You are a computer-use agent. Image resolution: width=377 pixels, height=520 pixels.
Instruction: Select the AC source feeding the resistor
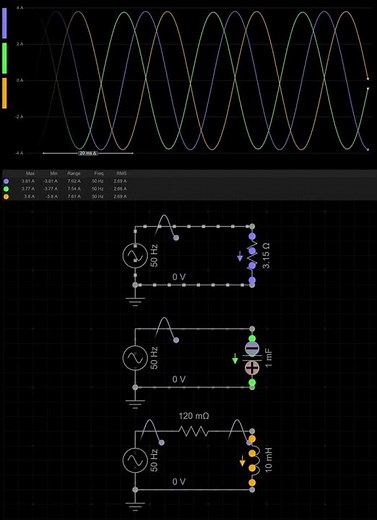point(135,256)
